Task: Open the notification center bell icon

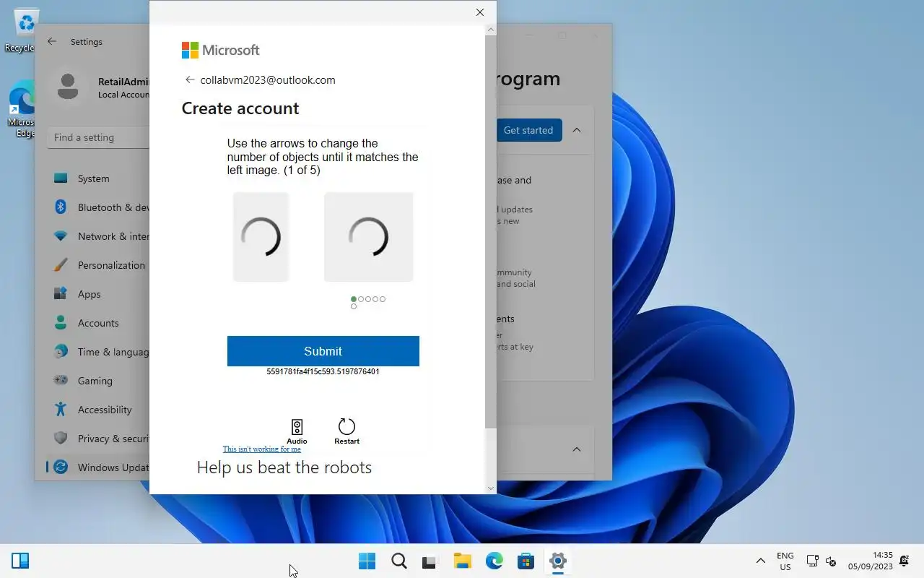Action: 905,561
